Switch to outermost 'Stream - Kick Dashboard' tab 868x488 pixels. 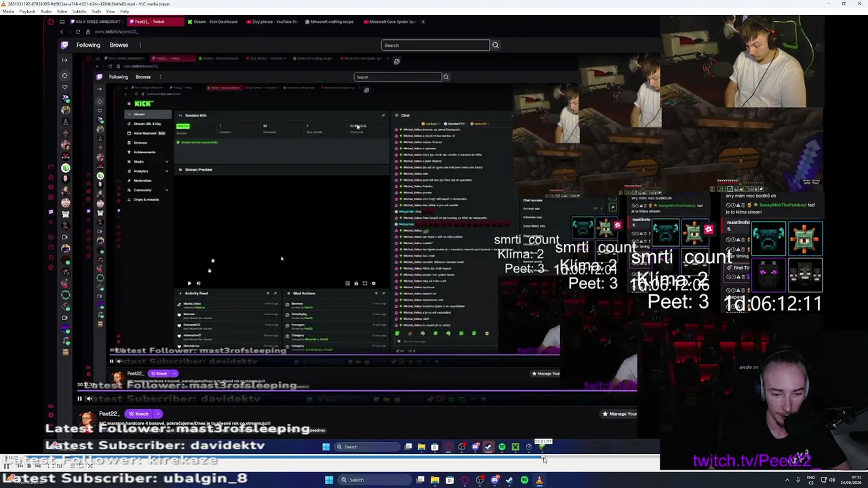click(212, 22)
